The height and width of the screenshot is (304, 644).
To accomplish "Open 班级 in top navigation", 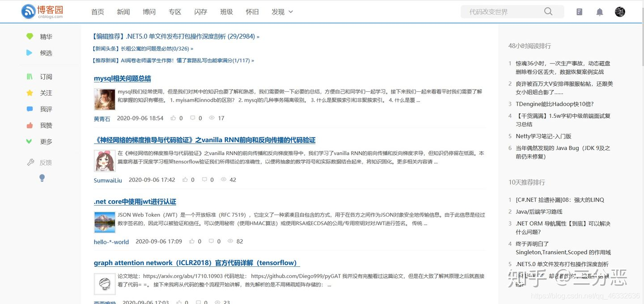I will [x=227, y=12].
